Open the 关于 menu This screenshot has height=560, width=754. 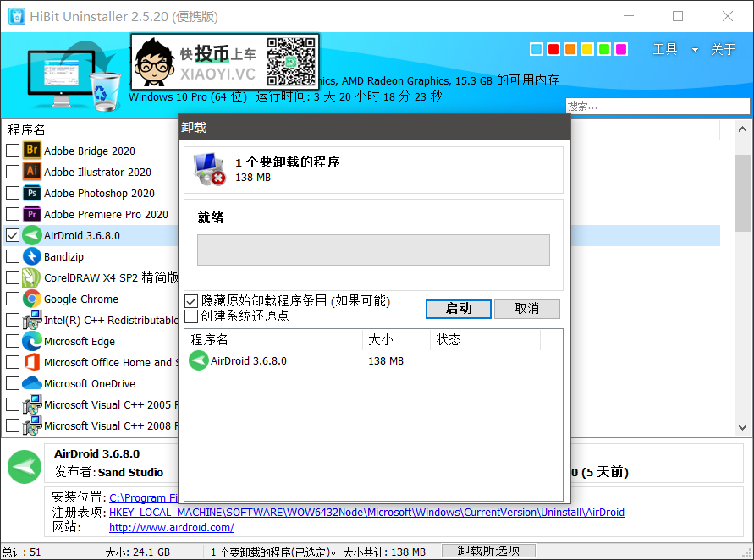click(x=724, y=49)
